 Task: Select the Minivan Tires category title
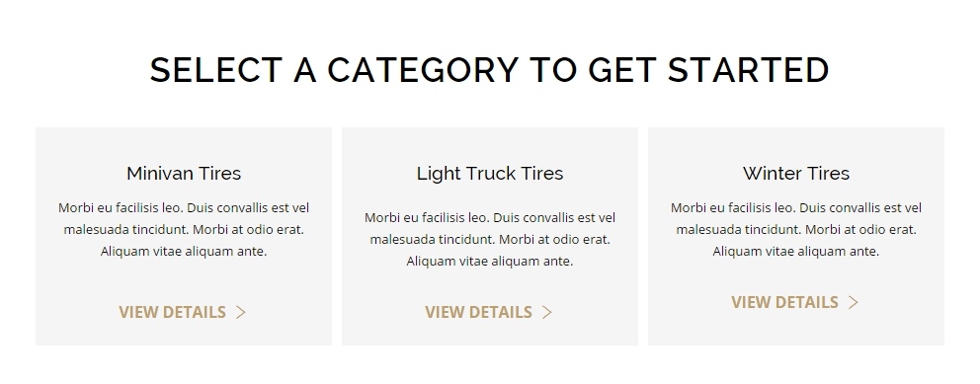pos(184,173)
